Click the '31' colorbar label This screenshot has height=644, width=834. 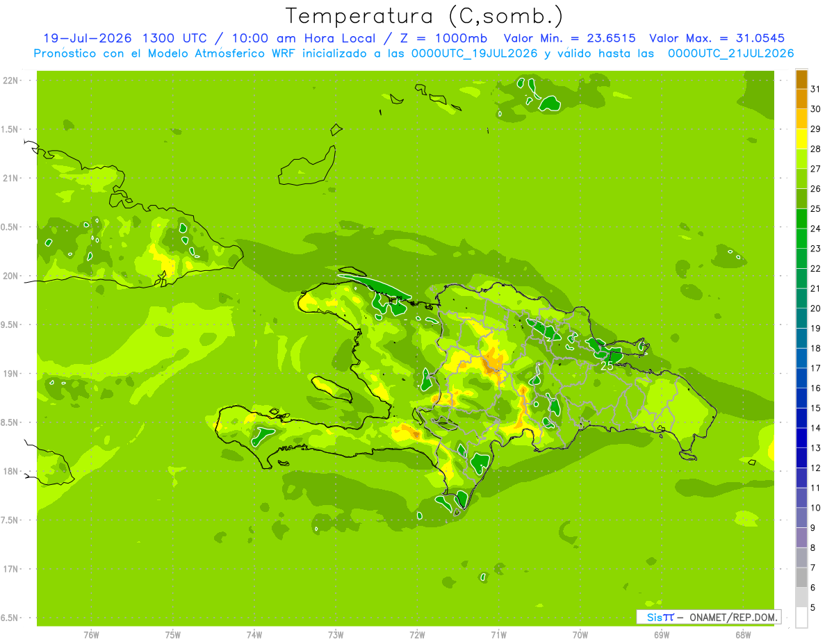point(816,89)
